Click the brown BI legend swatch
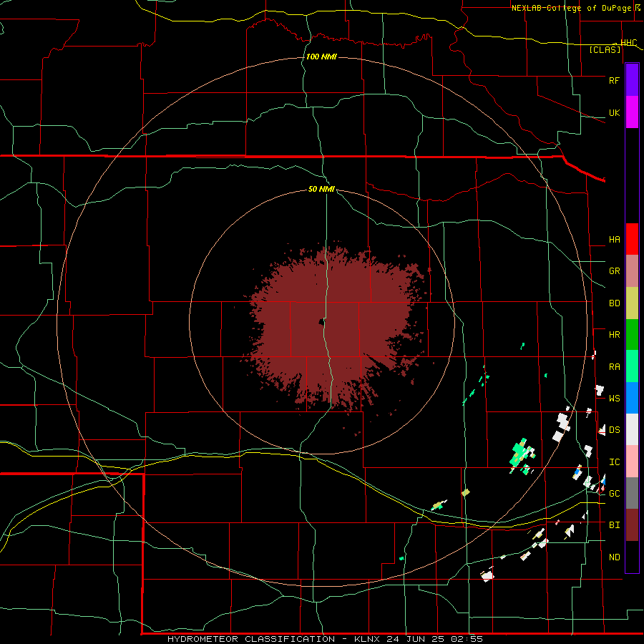 coord(632,525)
